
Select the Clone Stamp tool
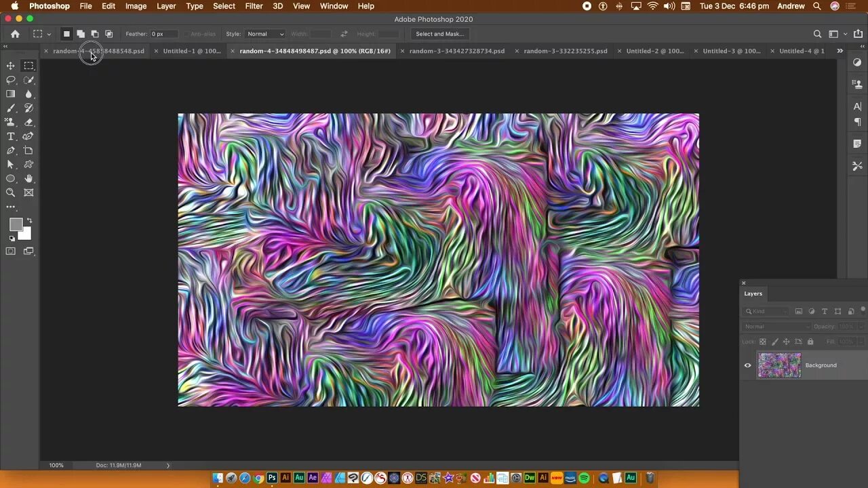click(10, 121)
